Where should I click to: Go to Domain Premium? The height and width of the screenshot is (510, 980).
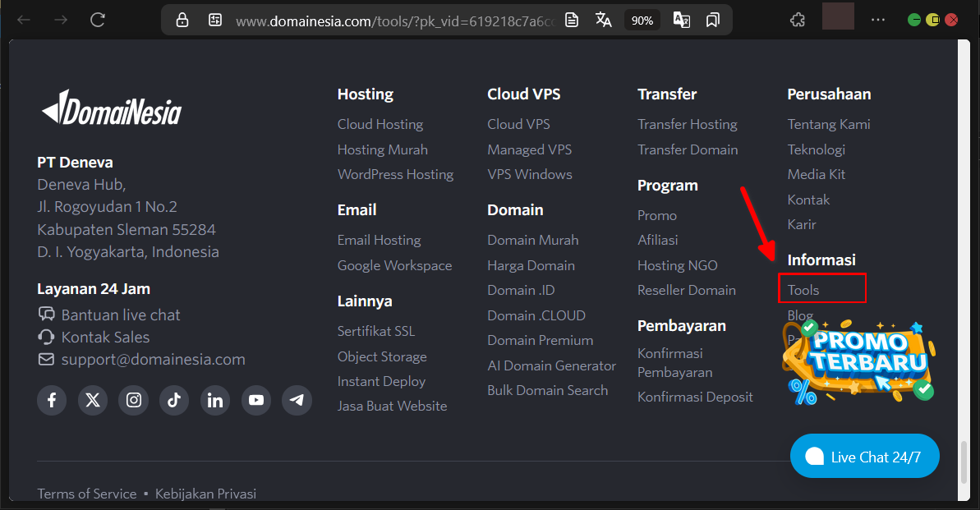coord(540,341)
